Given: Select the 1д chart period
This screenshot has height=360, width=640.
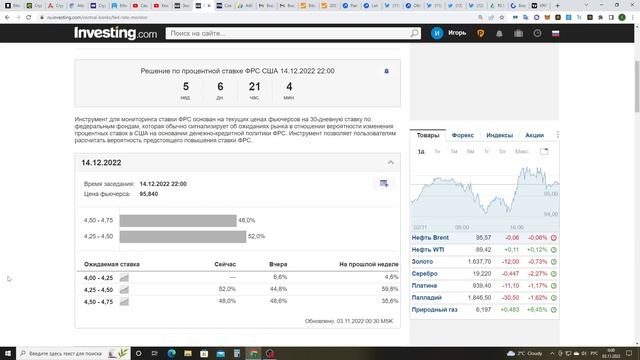Looking at the screenshot, I should tap(421, 151).
